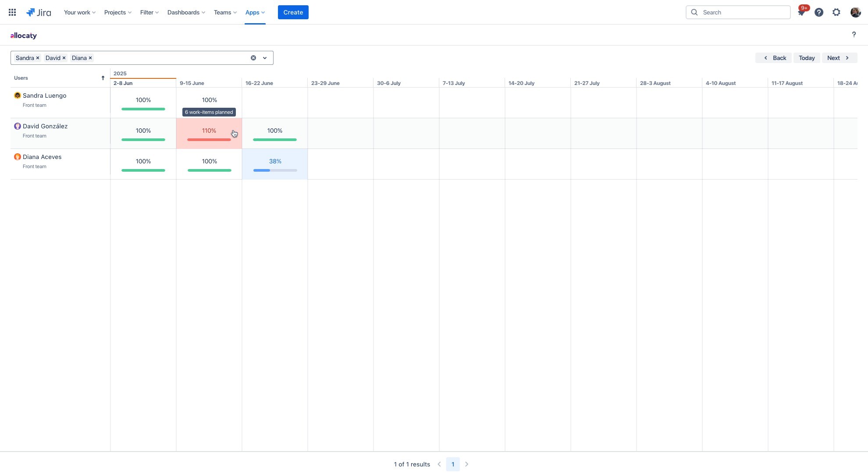Click the allocaty help question mark
This screenshot has width=868, height=473.
point(854,34)
